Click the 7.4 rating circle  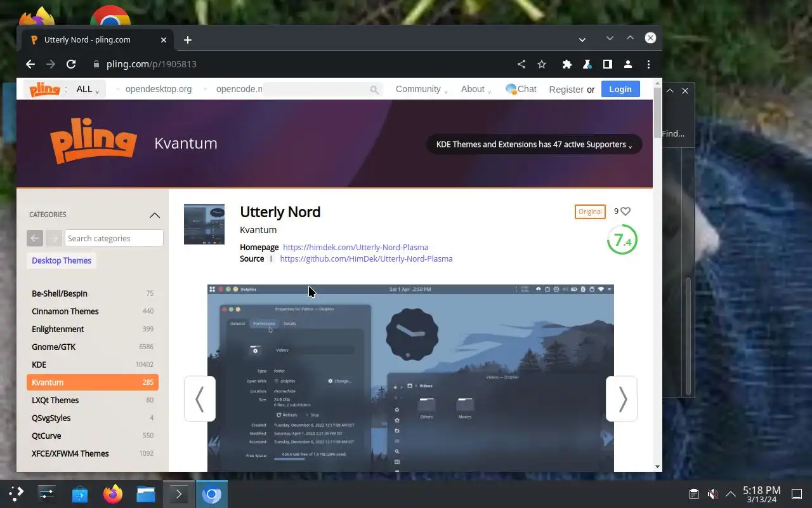pyautogui.click(x=622, y=240)
